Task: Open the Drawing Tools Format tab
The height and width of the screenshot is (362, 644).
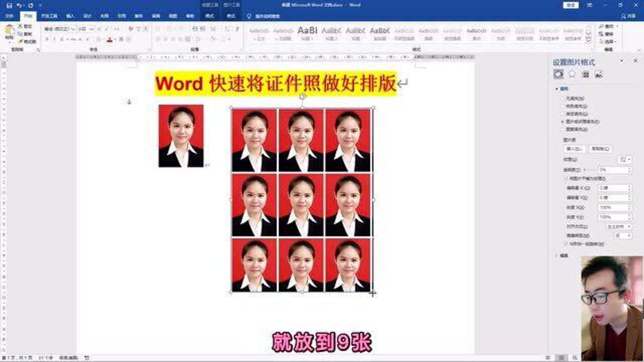Action: point(210,16)
